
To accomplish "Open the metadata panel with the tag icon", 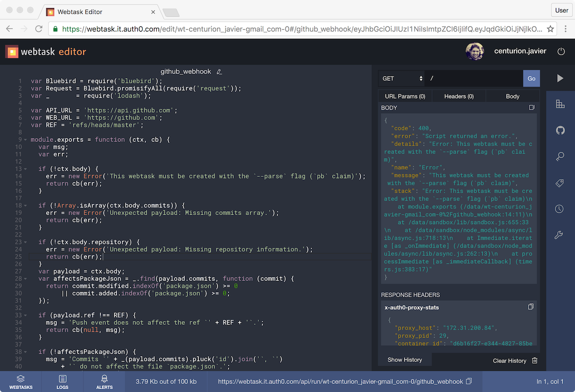I will click(x=561, y=183).
